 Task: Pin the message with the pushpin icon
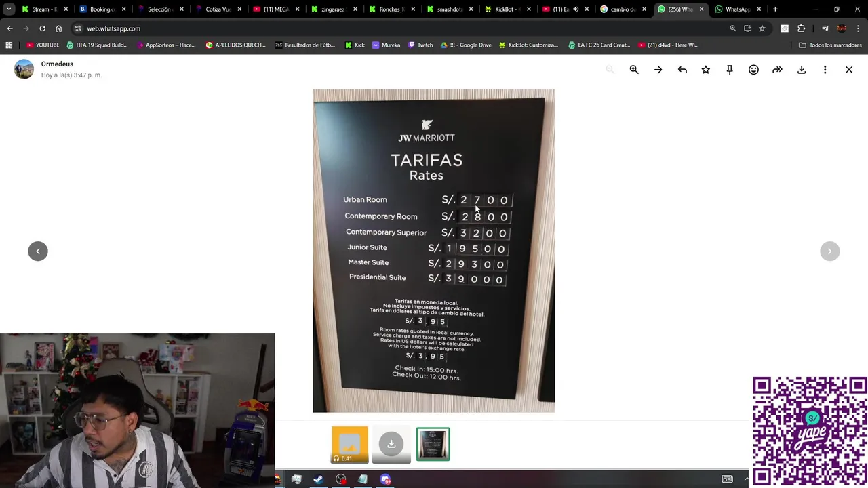click(x=730, y=70)
